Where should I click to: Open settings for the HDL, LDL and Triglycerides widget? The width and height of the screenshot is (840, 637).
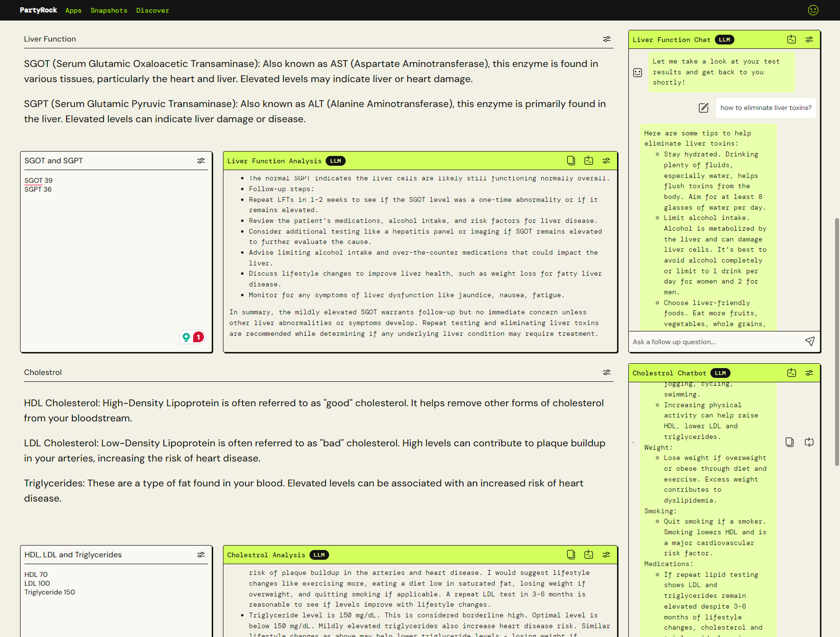tap(201, 554)
